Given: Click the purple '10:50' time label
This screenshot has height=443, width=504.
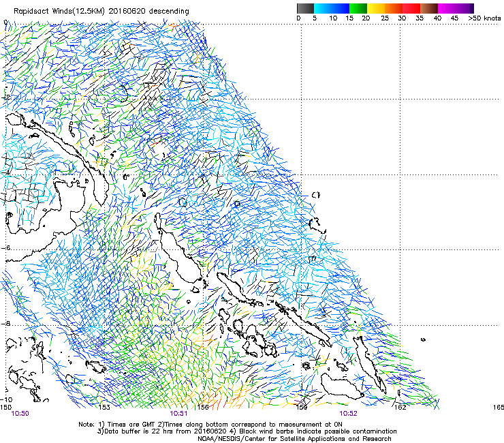Looking at the screenshot, I should click(x=20, y=414).
